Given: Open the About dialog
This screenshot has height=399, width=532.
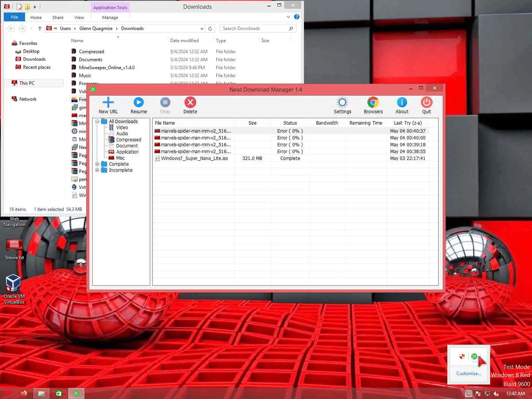Looking at the screenshot, I should click(x=402, y=105).
